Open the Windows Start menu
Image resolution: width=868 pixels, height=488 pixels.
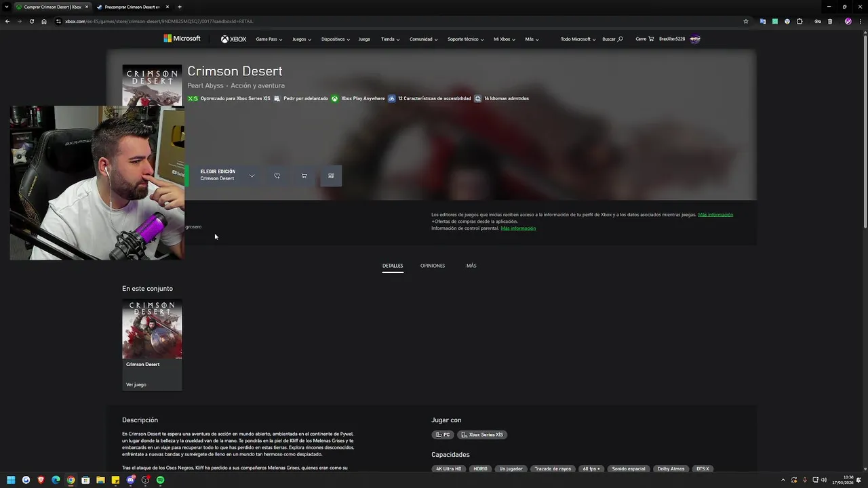[11, 480]
